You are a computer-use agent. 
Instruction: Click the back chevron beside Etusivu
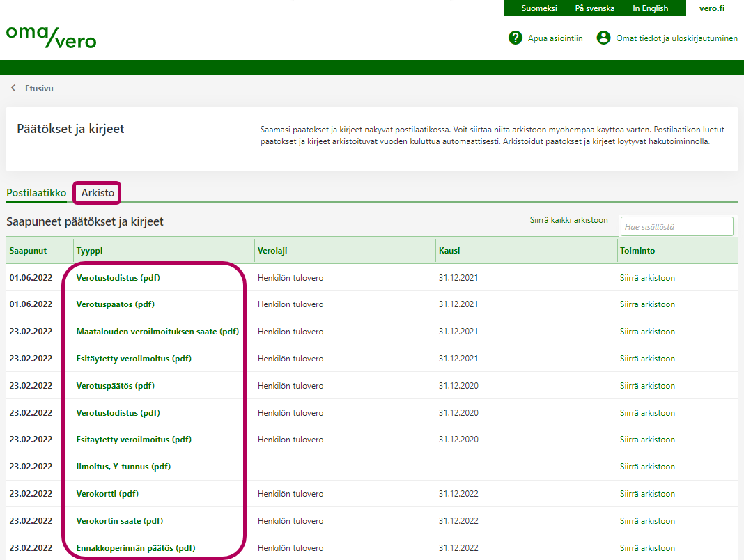click(13, 88)
